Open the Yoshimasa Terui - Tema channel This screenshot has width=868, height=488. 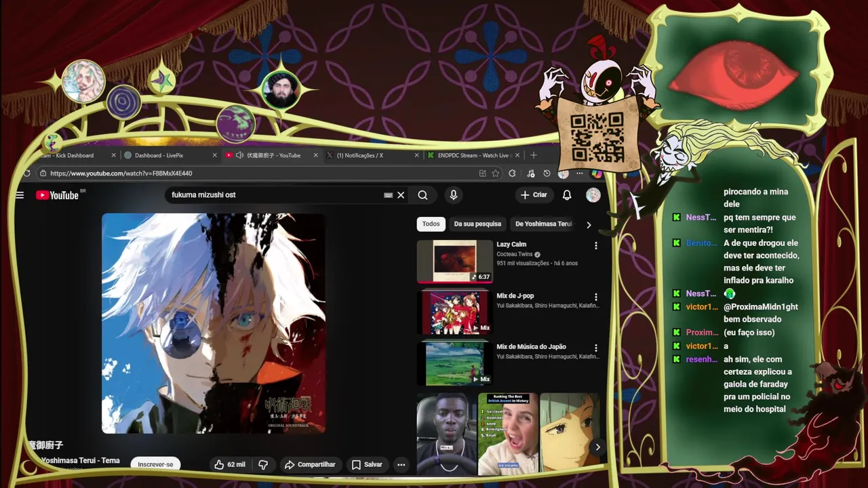click(x=80, y=461)
